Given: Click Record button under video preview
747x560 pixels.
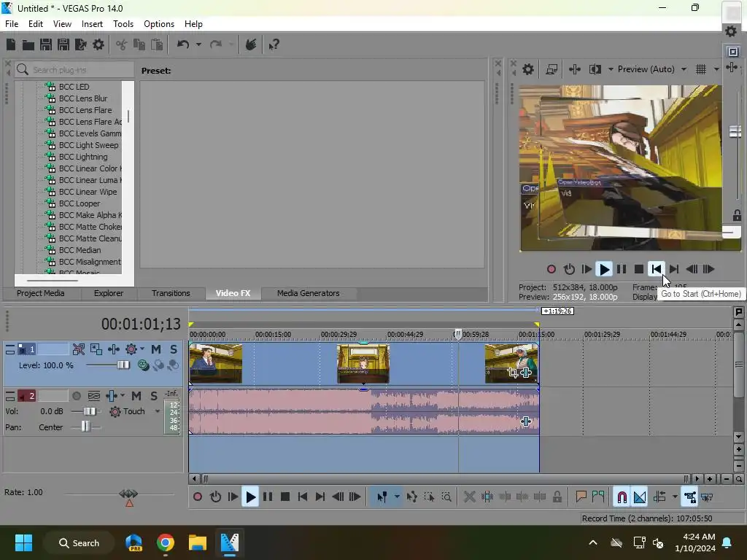Looking at the screenshot, I should coord(551,270).
